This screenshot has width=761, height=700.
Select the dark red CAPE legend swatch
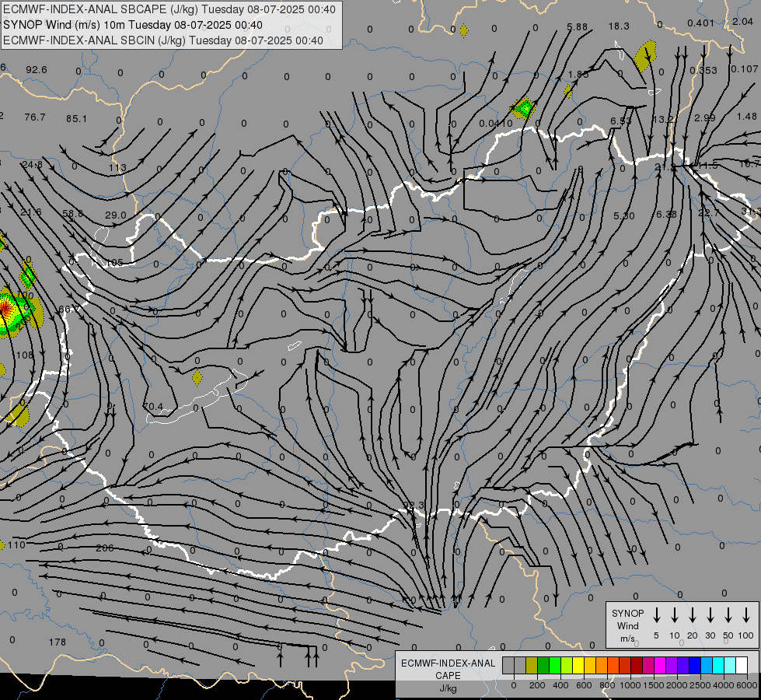[637, 666]
